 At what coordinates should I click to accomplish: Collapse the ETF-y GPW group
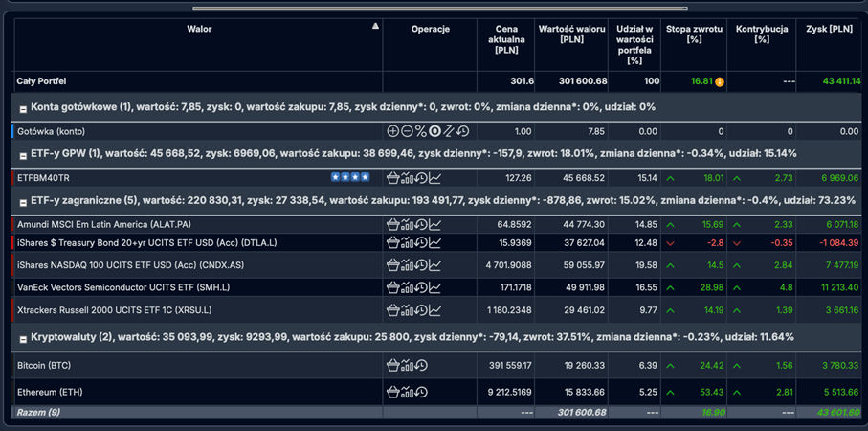click(x=23, y=155)
